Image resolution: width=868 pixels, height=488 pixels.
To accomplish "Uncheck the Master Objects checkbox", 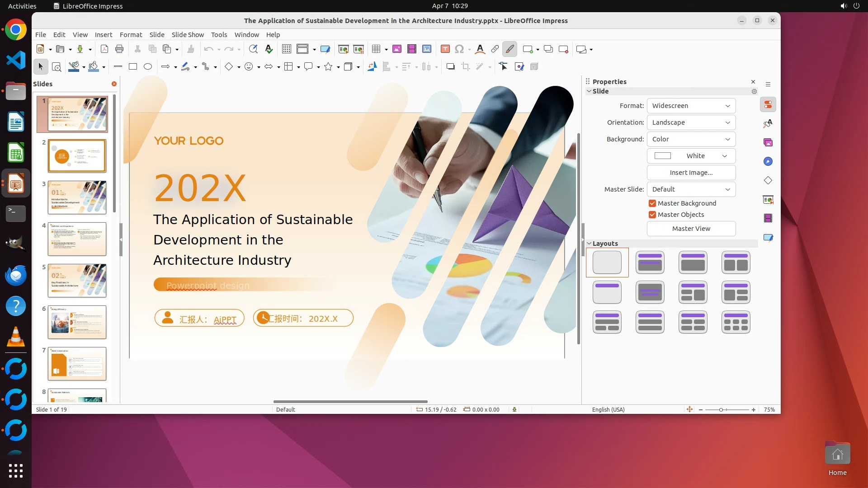I will point(652,215).
